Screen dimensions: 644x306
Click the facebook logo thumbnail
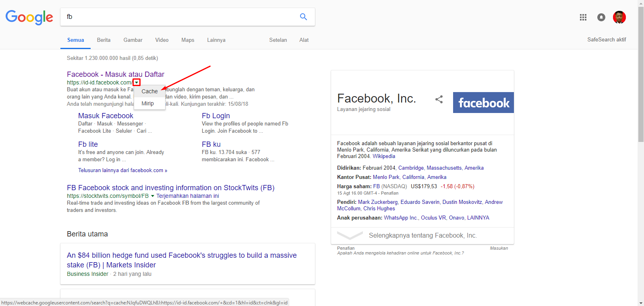point(483,103)
